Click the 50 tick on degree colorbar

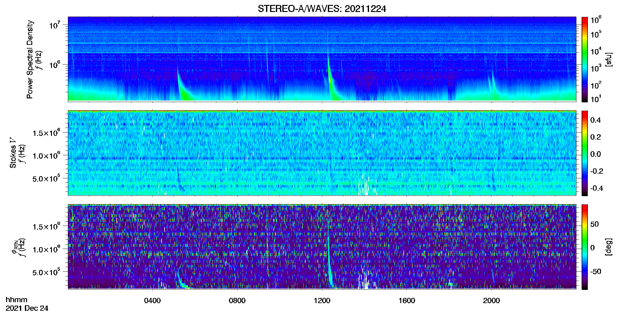tap(594, 224)
